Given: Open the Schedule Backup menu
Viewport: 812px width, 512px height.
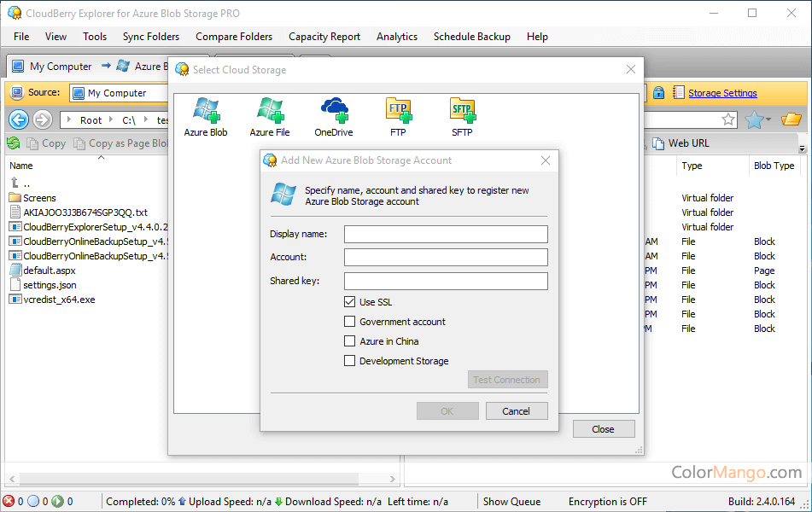Looking at the screenshot, I should pos(472,37).
